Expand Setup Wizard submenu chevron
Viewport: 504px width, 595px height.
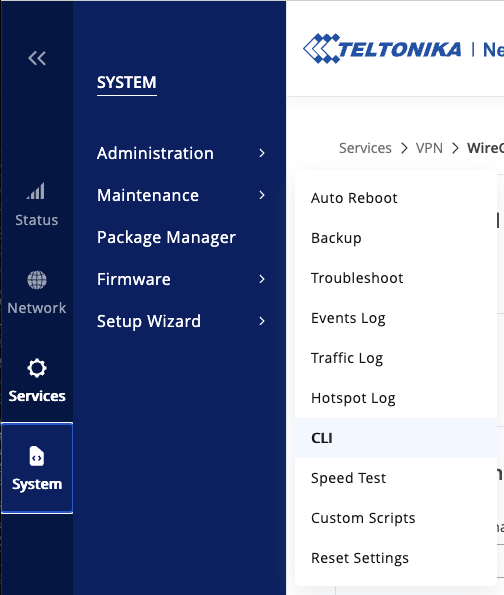pos(262,321)
